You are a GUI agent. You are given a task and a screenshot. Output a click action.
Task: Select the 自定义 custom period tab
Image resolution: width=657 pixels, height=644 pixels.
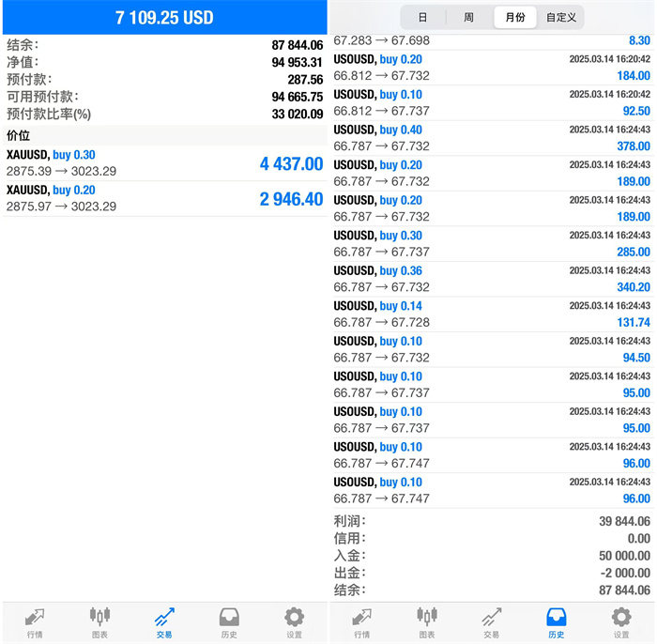[561, 17]
